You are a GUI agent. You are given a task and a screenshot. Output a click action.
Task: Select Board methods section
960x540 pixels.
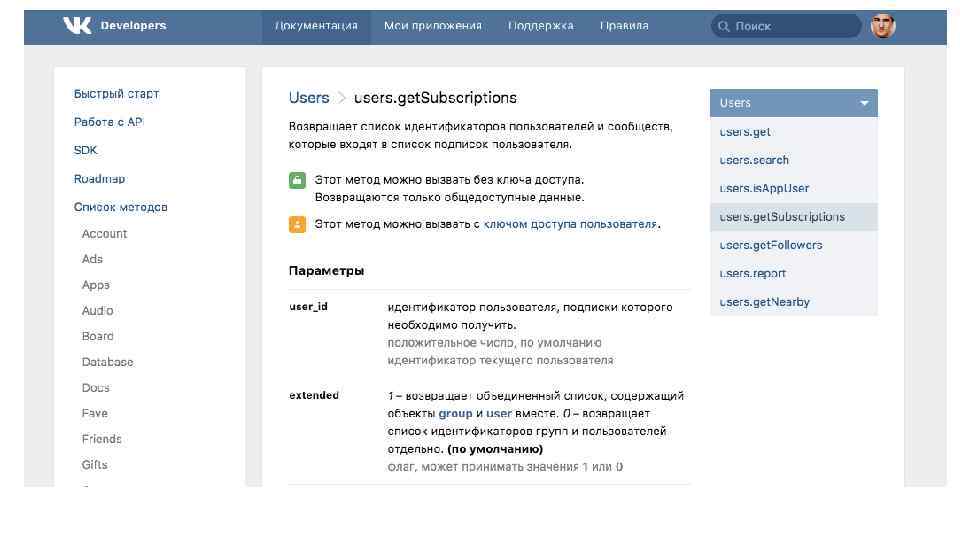click(x=97, y=336)
